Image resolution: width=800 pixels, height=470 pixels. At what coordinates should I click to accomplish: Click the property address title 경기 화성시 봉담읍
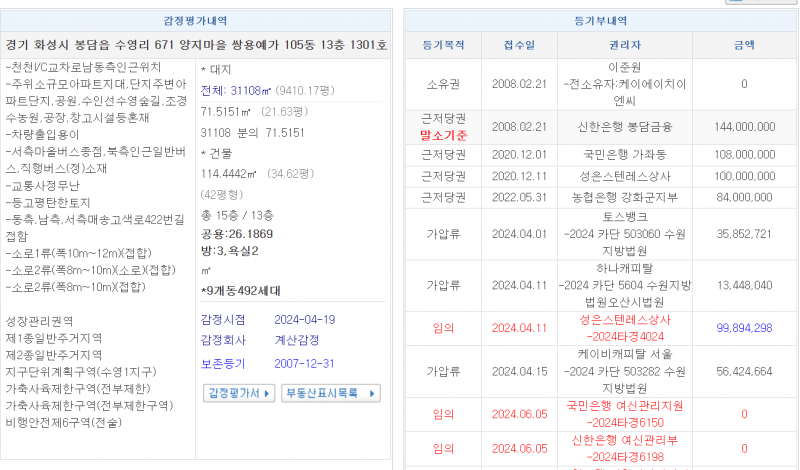196,45
